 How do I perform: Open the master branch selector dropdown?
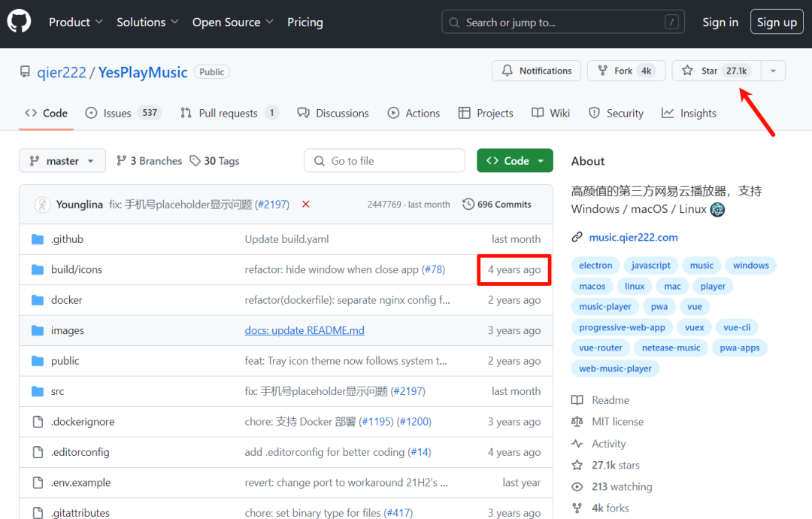coord(62,160)
